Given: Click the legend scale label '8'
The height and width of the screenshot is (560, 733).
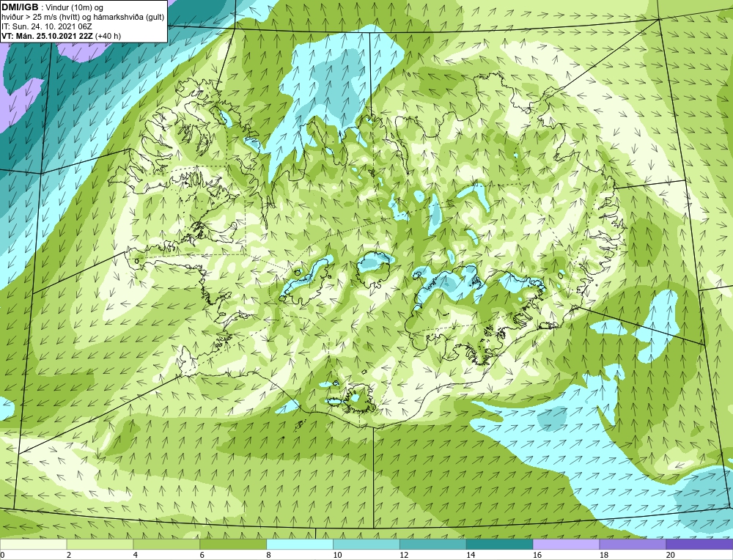Looking at the screenshot, I should 269,555.
